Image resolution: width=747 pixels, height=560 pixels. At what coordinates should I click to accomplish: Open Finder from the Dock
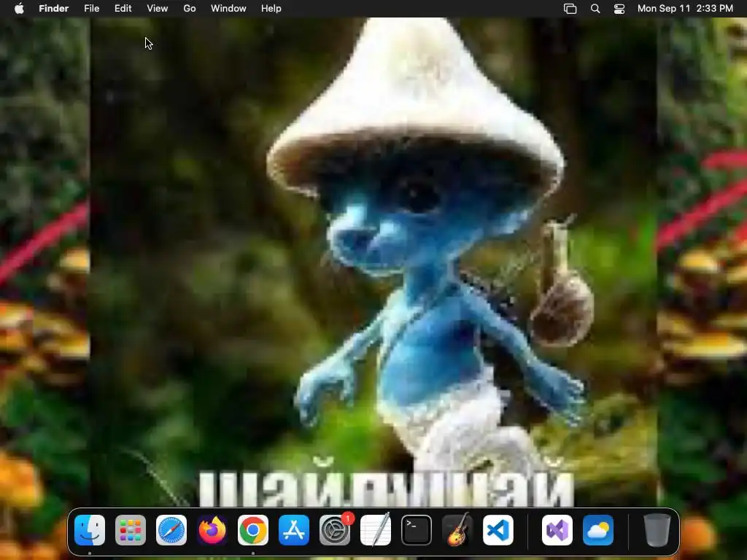coord(90,530)
